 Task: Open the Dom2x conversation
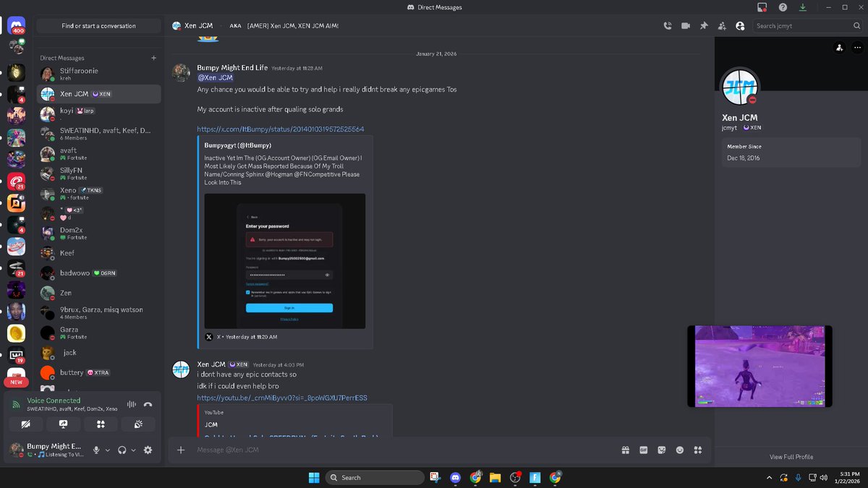tap(98, 234)
